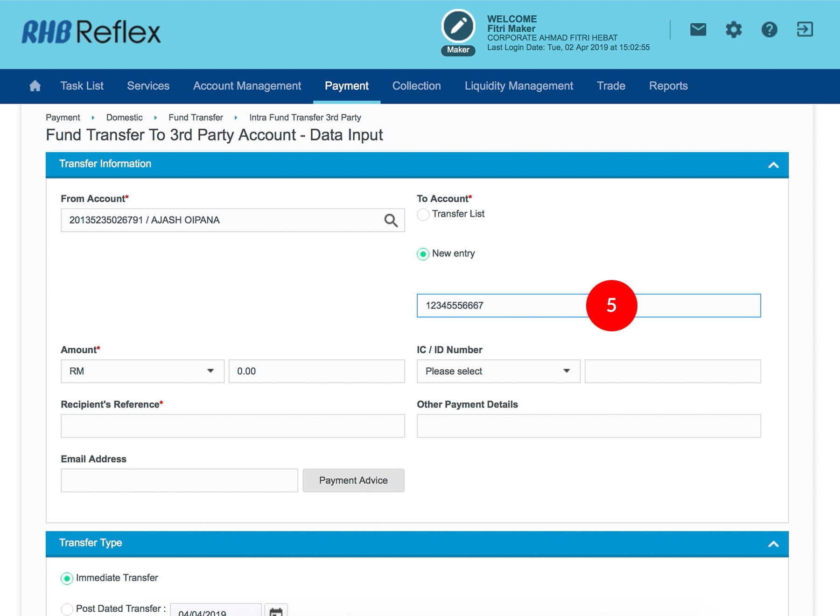This screenshot has height=616, width=840.
Task: Click the home icon in navigation bar
Action: click(x=35, y=86)
